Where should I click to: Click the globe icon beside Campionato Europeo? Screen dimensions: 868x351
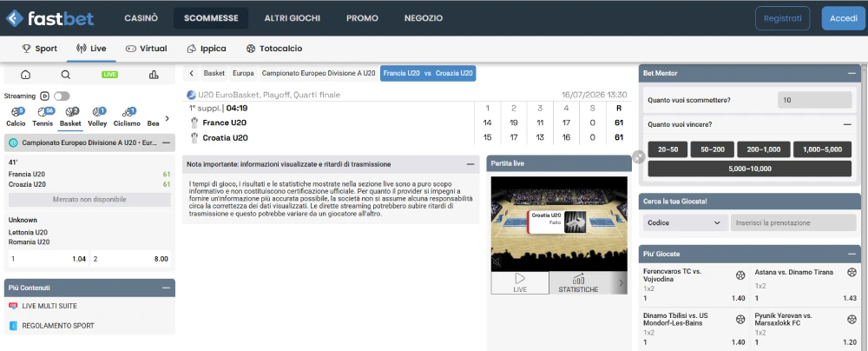(x=14, y=142)
